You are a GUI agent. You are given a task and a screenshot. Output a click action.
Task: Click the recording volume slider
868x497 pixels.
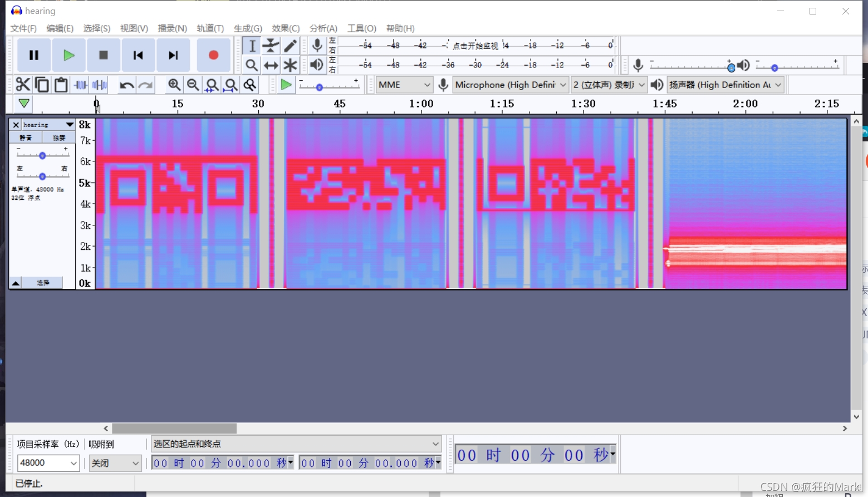(690, 67)
